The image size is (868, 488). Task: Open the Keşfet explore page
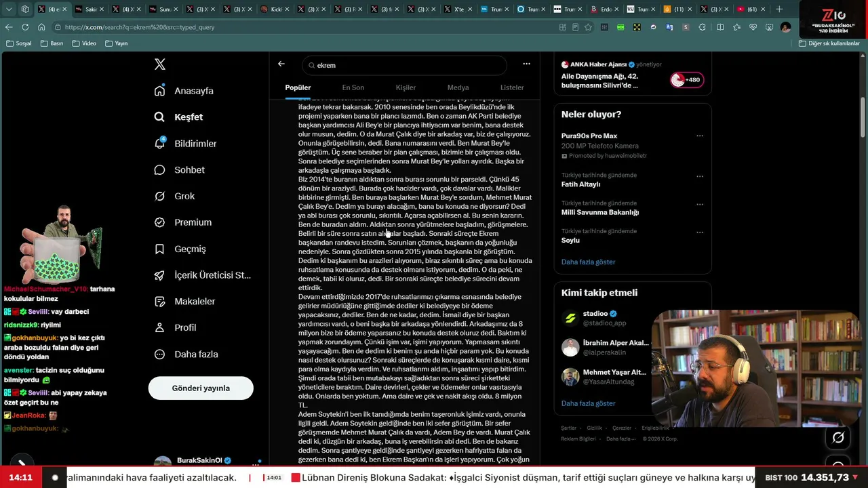point(178,117)
